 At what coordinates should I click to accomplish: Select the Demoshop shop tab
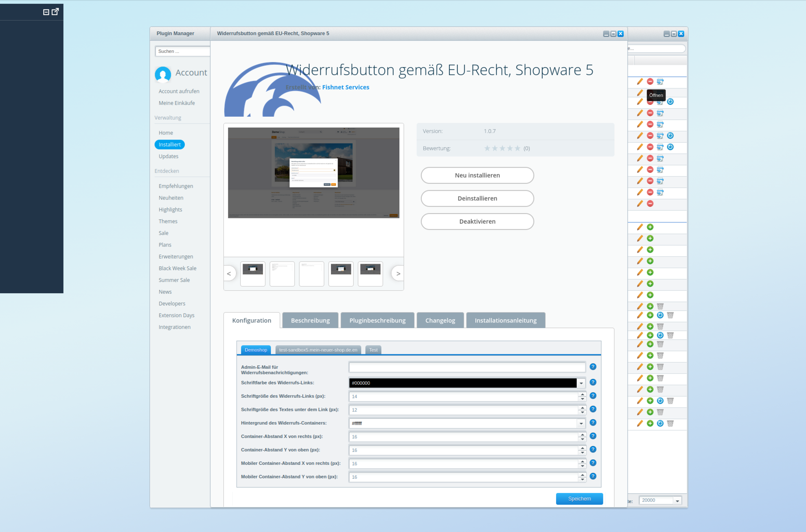pos(256,350)
